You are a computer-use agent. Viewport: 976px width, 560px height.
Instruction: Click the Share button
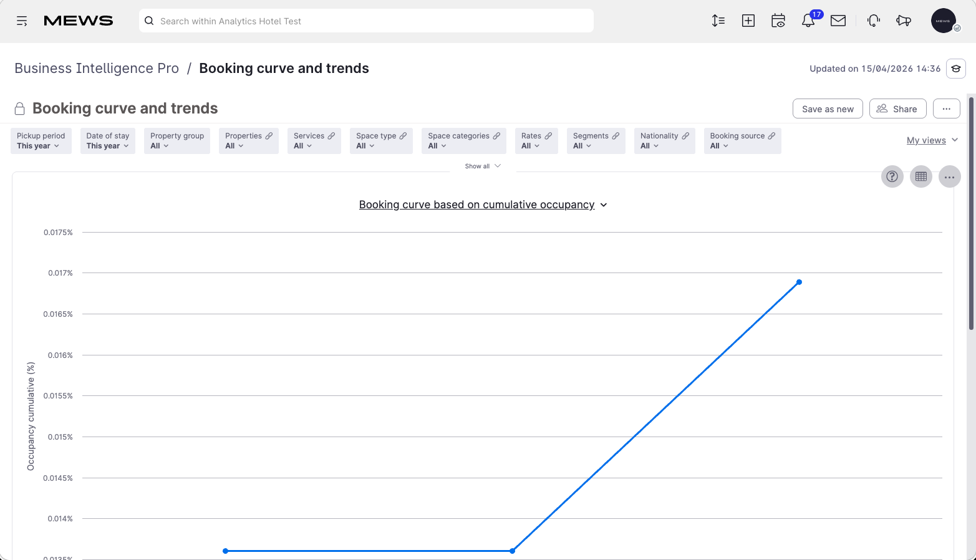pos(897,109)
